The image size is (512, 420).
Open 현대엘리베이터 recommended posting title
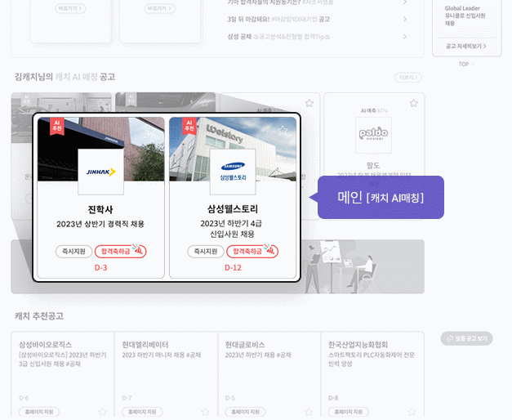145,345
